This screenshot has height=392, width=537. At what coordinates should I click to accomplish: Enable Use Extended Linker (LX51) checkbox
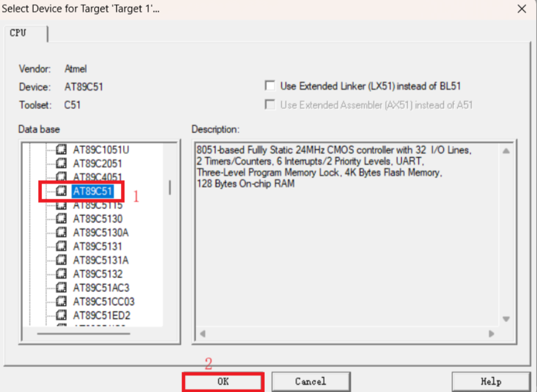270,86
